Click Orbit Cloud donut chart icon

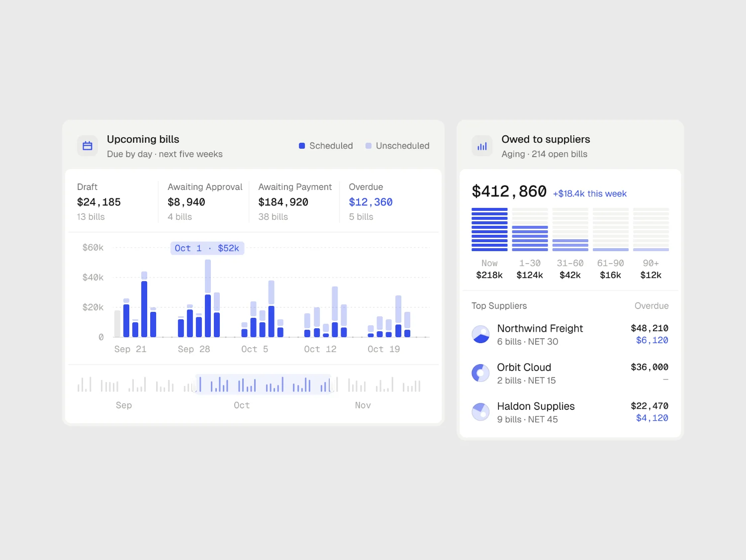pos(480,373)
